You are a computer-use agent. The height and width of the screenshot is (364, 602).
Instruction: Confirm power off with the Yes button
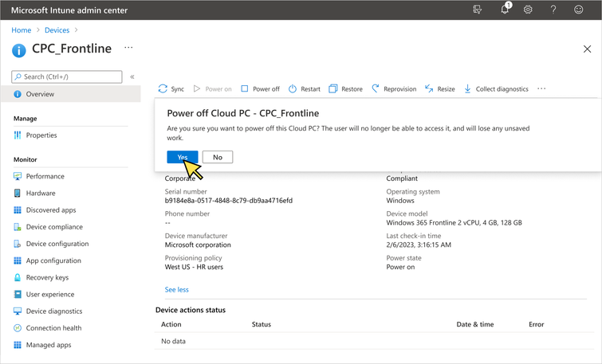pyautogui.click(x=183, y=157)
